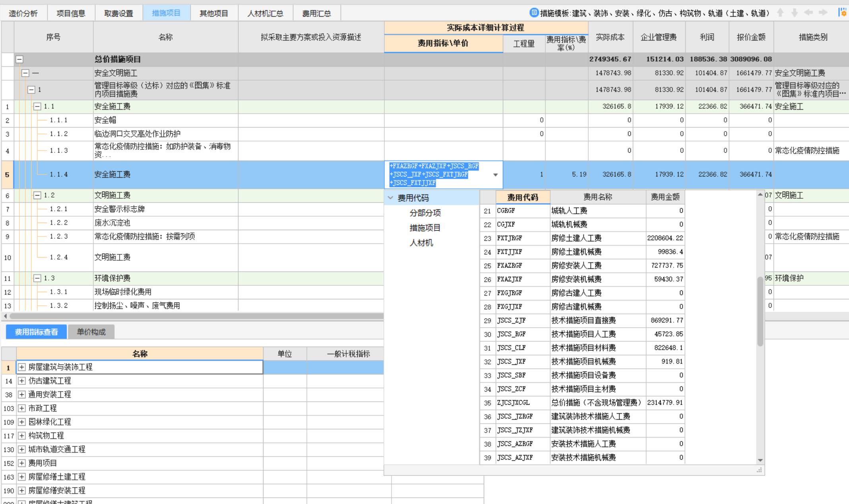Expand 费用项目 in indicator list
Screen dimensions: 849x504
click(x=22, y=463)
